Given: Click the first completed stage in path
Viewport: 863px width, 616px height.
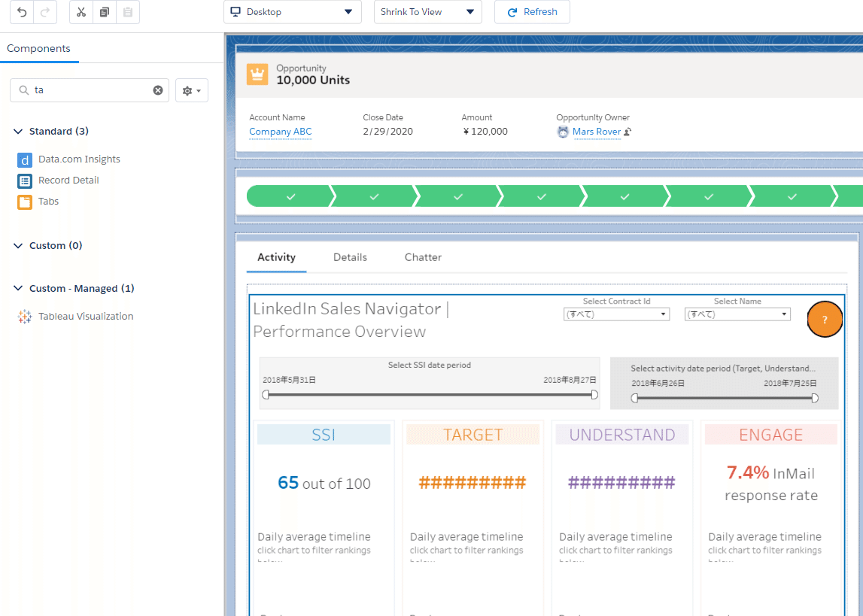Looking at the screenshot, I should 290,196.
